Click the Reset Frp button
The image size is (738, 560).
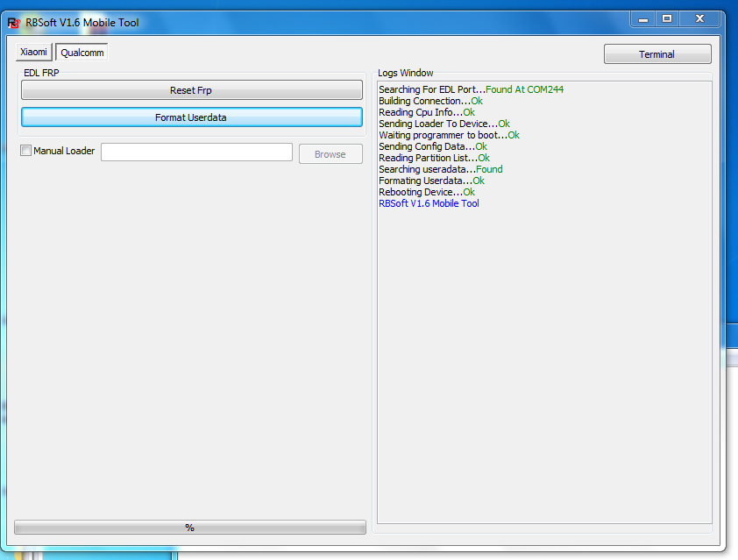coord(192,90)
